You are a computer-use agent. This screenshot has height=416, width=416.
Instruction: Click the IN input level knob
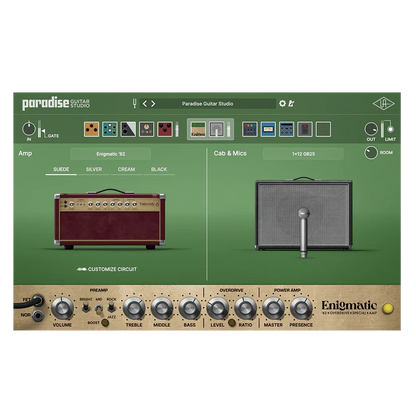[29, 129]
